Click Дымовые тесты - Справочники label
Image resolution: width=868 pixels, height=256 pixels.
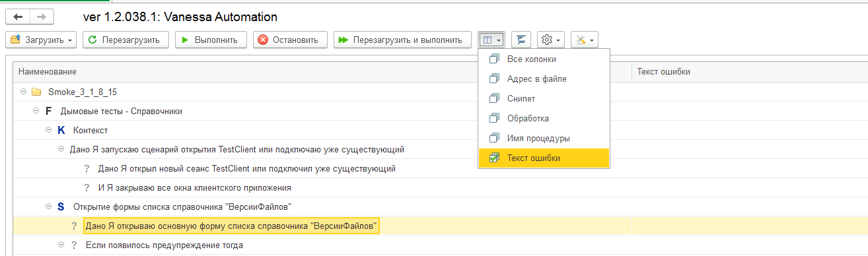122,112
